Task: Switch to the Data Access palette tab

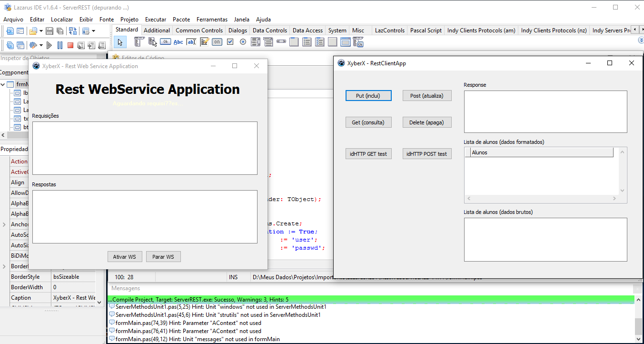Action: click(307, 30)
